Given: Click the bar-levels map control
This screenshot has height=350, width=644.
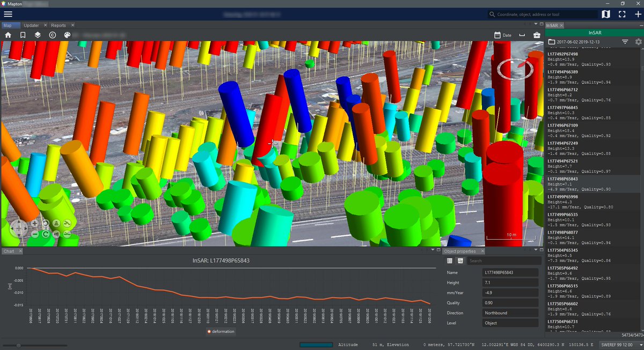Looking at the screenshot, I should [56, 234].
